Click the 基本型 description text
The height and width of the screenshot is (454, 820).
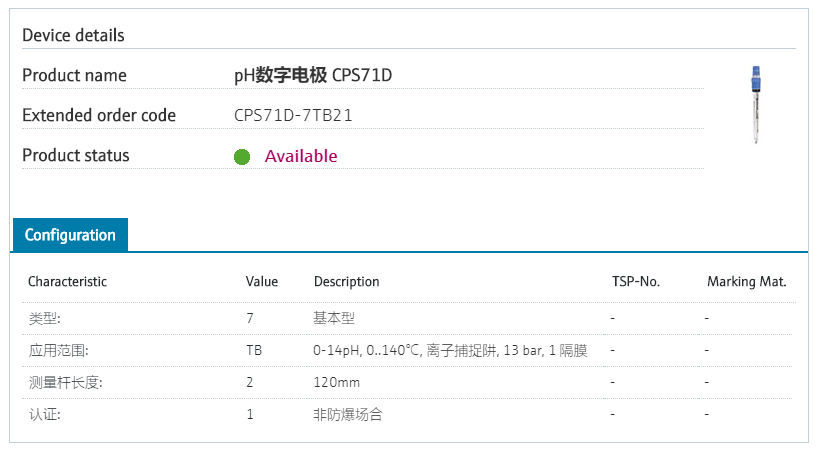334,318
